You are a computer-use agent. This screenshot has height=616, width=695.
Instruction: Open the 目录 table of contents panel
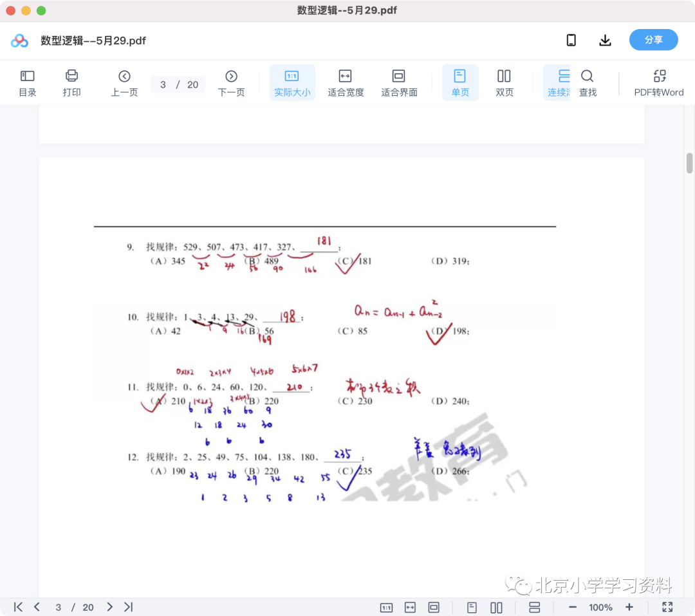(x=28, y=83)
